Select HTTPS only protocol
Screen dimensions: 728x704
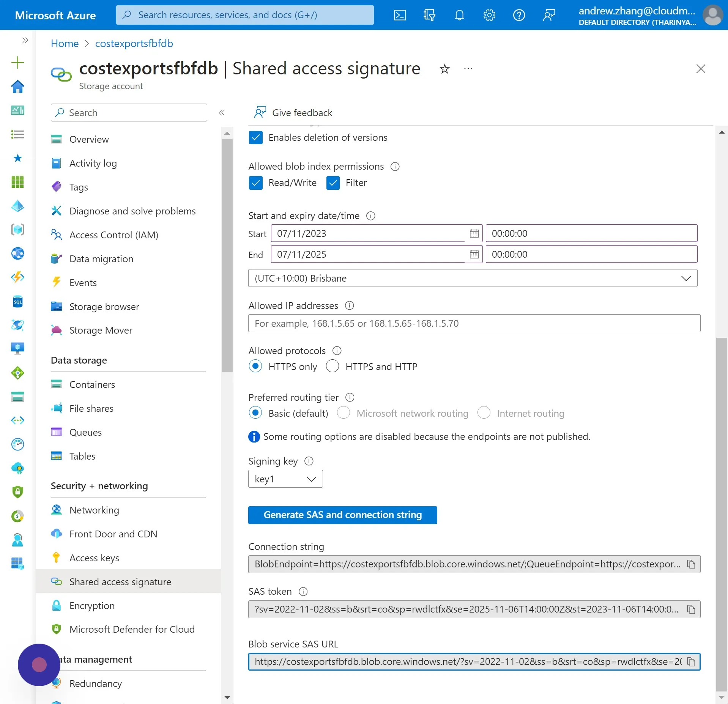255,366
